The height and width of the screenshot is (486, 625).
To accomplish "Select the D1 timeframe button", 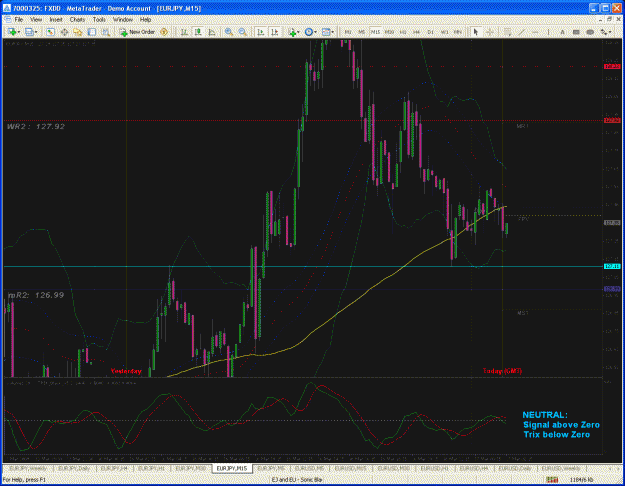I will coord(430,32).
